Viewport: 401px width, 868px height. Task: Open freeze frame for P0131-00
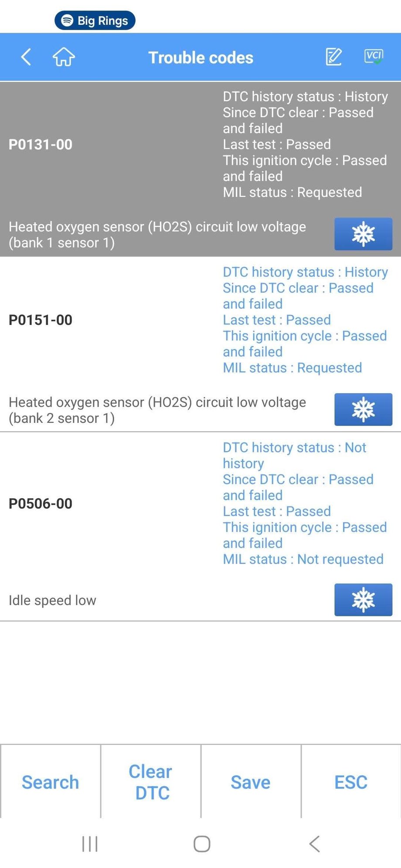363,234
